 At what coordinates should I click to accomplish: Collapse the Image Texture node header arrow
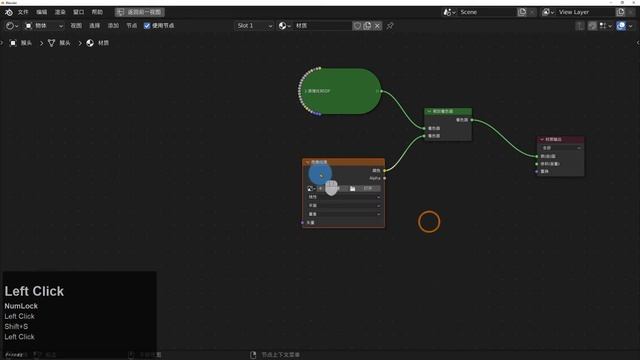coord(308,162)
